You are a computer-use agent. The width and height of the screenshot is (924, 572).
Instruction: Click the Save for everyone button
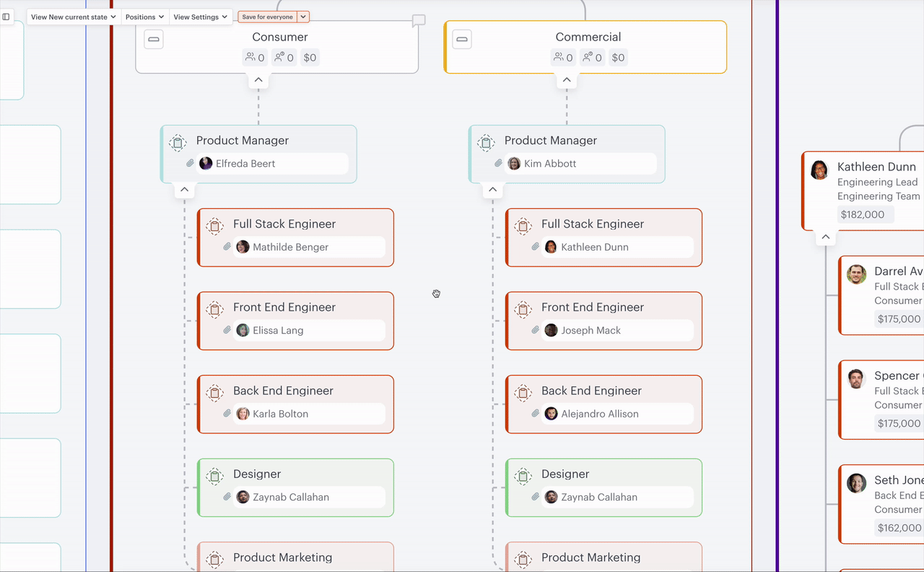click(x=268, y=16)
